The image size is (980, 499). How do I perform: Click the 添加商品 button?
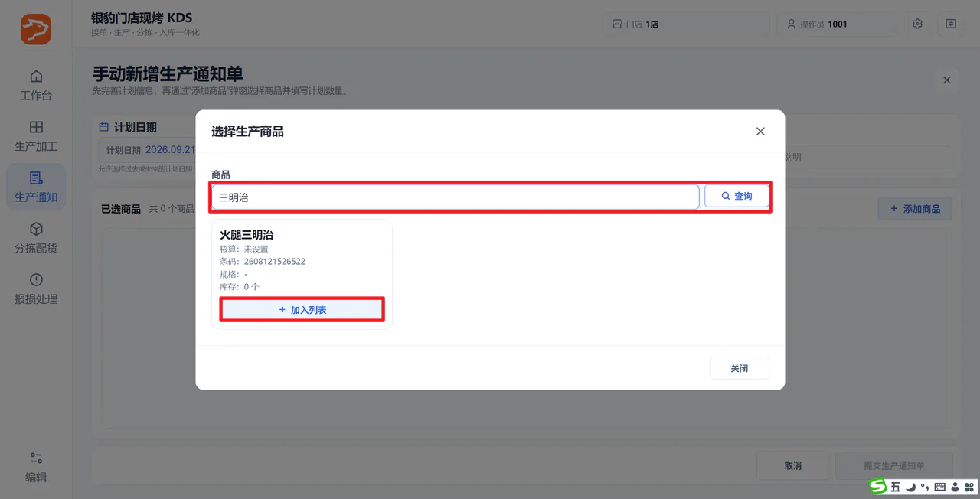[x=915, y=209]
